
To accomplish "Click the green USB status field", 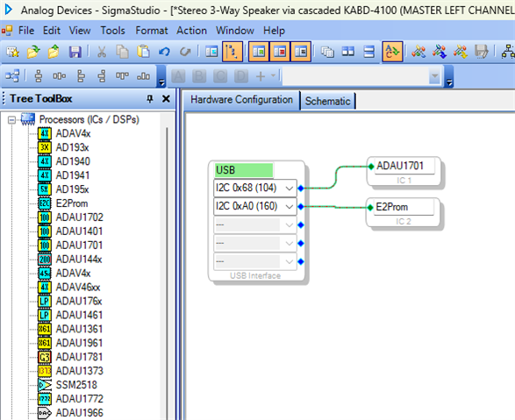I will coord(244,170).
